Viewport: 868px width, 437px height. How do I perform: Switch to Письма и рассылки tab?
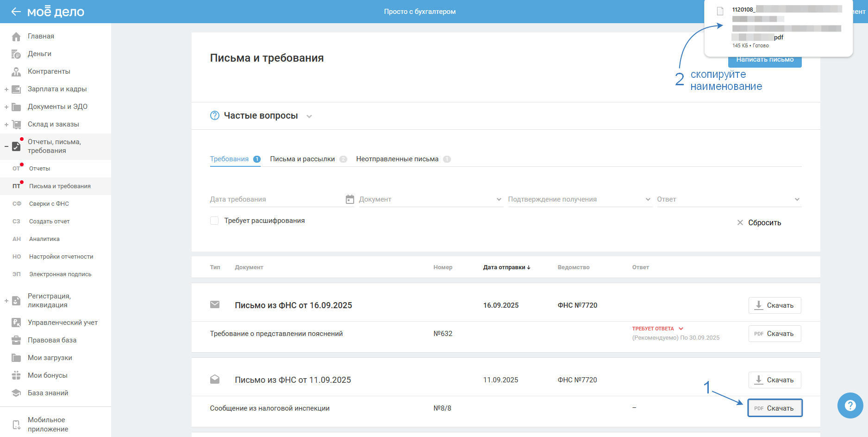coord(302,159)
